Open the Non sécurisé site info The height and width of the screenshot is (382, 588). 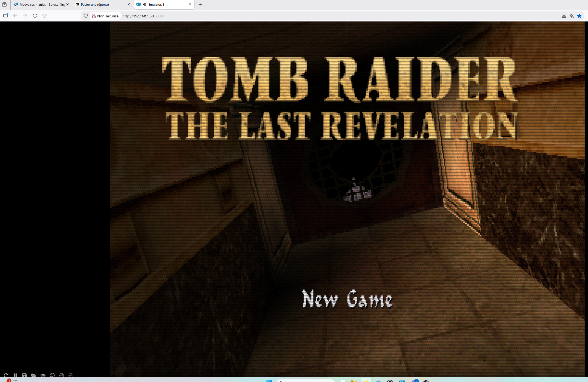[105, 16]
